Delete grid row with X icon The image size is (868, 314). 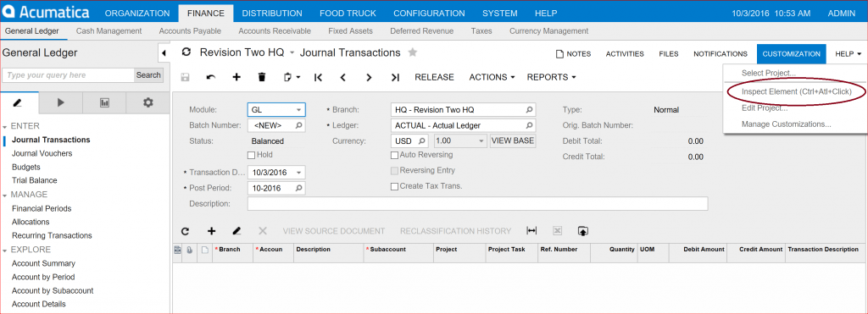point(263,231)
